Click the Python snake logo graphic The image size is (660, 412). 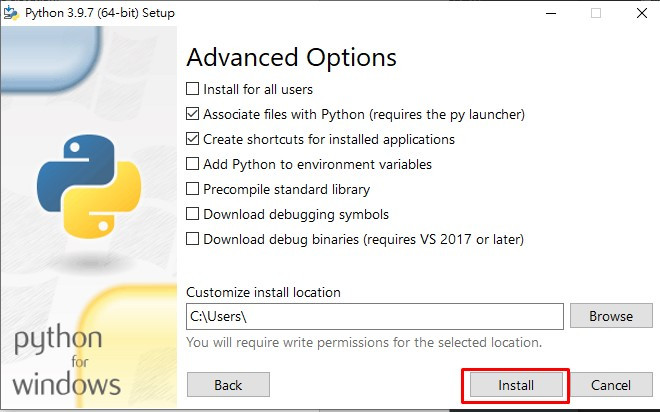coord(89,186)
